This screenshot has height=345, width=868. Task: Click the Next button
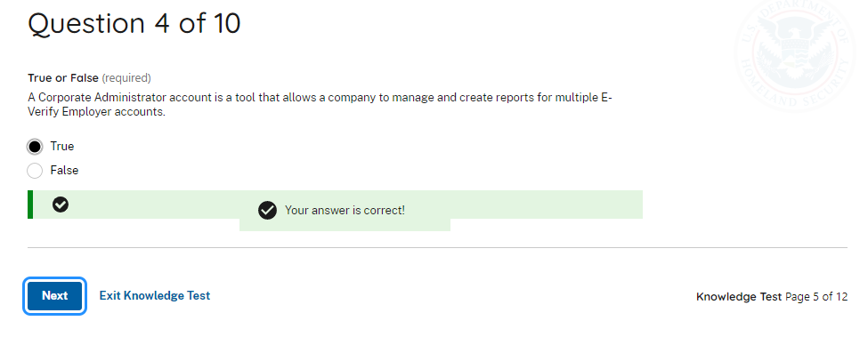click(55, 296)
